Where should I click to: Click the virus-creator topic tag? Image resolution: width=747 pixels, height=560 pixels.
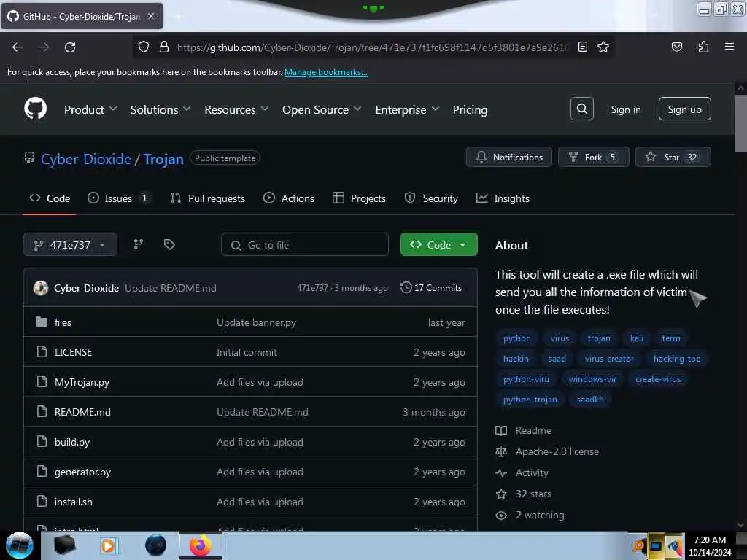[x=609, y=359]
